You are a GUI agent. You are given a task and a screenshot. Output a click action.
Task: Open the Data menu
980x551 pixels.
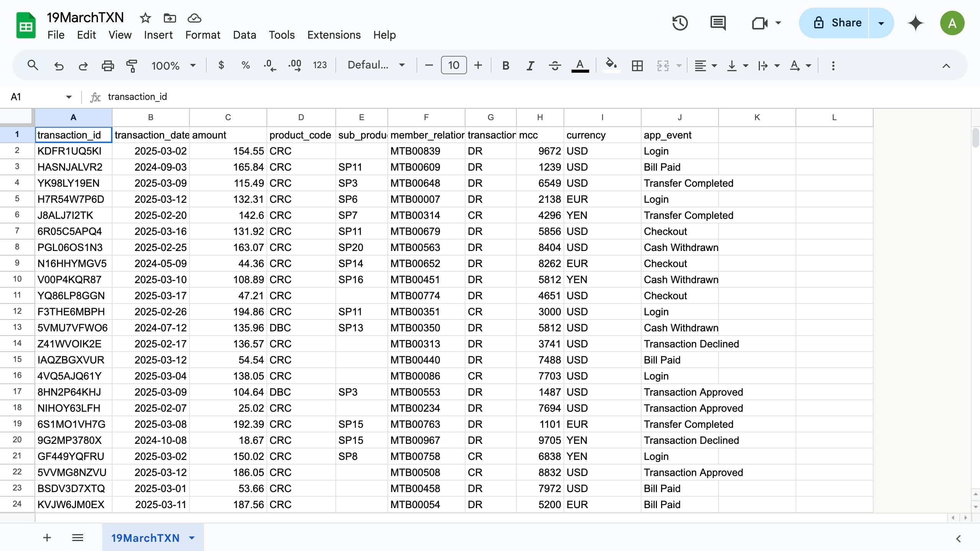point(244,35)
